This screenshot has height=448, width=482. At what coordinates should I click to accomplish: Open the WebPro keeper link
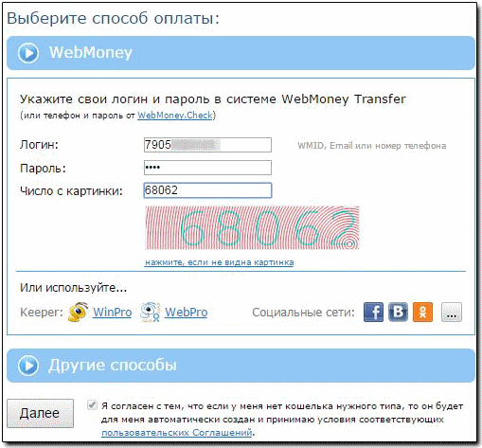tap(187, 313)
